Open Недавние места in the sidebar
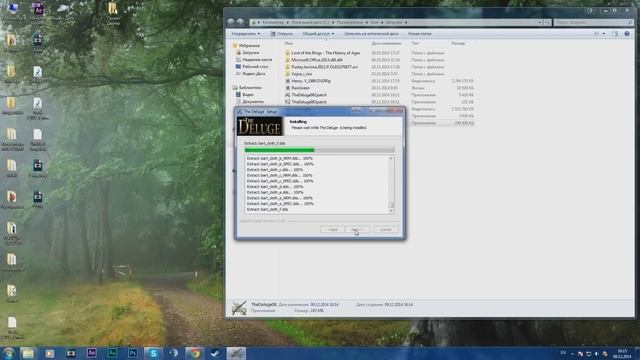This screenshot has height=360, width=640. 257,60
